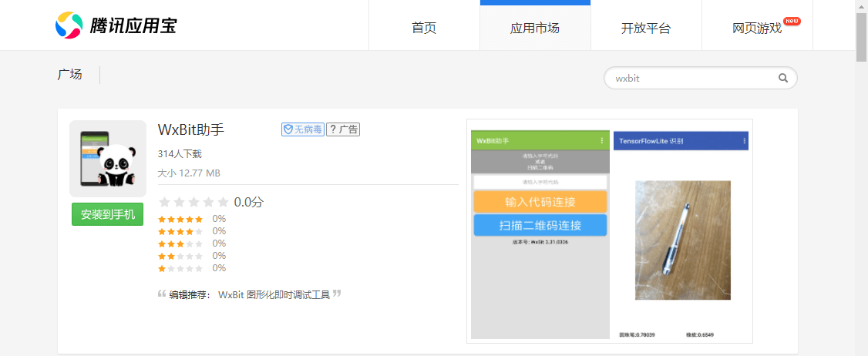Click the WxBit助手 app title
The height and width of the screenshot is (356, 868).
coord(191,129)
